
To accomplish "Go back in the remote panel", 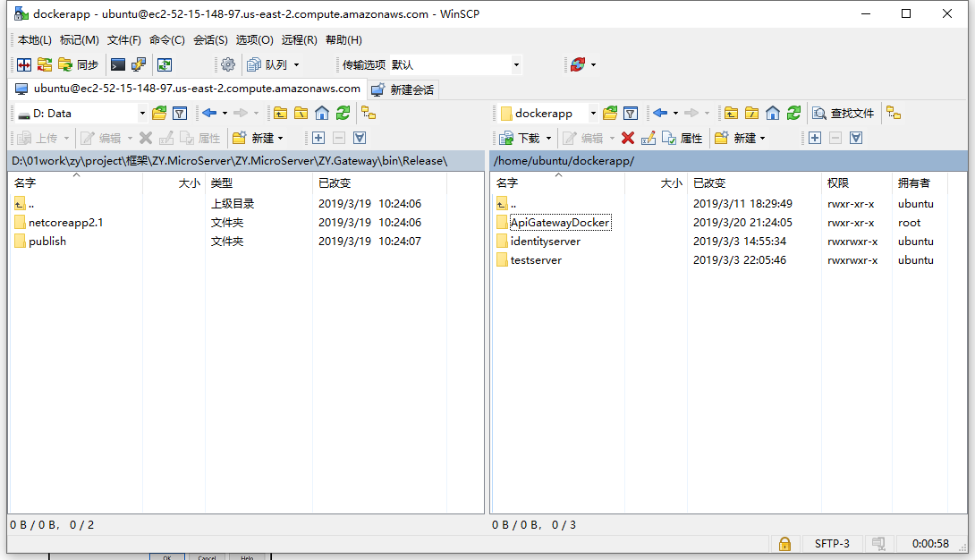I will pyautogui.click(x=660, y=113).
